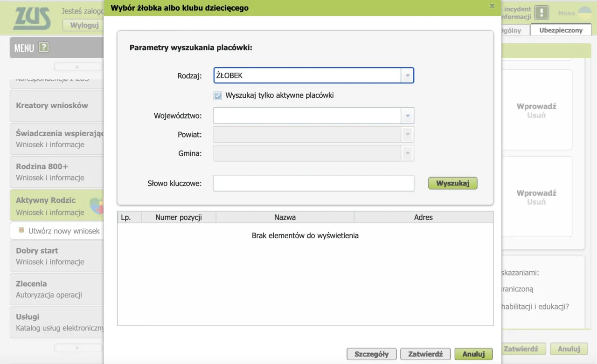Toggle Wyszukaj tylko aktywne placówki checkbox
The image size is (597, 364).
(218, 96)
